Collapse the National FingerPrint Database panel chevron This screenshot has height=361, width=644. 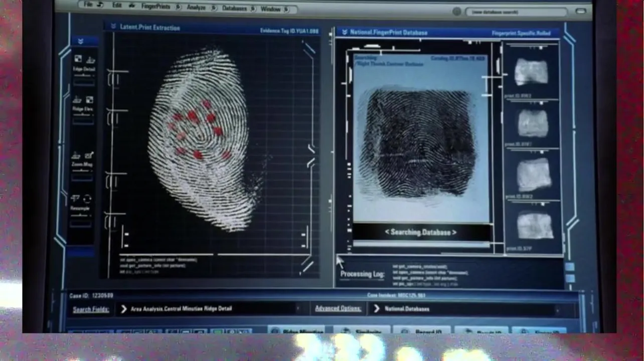(x=344, y=33)
